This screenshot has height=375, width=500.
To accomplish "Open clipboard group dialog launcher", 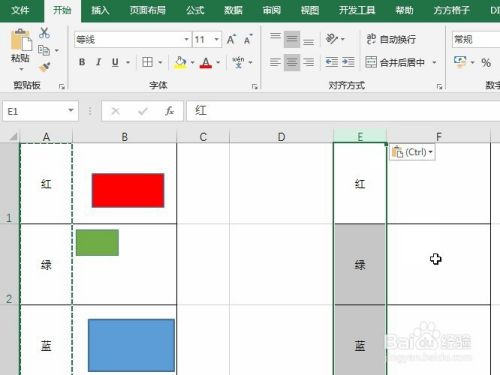I will coord(61,87).
